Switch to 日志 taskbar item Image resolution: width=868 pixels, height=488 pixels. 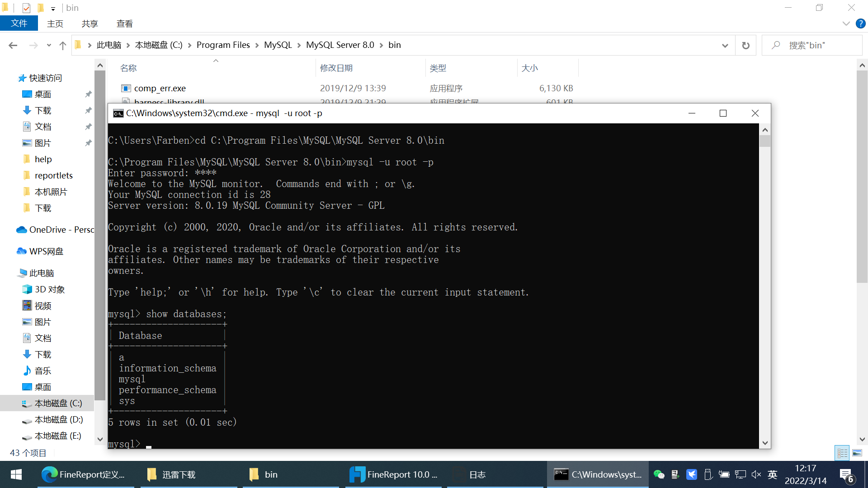(495, 474)
